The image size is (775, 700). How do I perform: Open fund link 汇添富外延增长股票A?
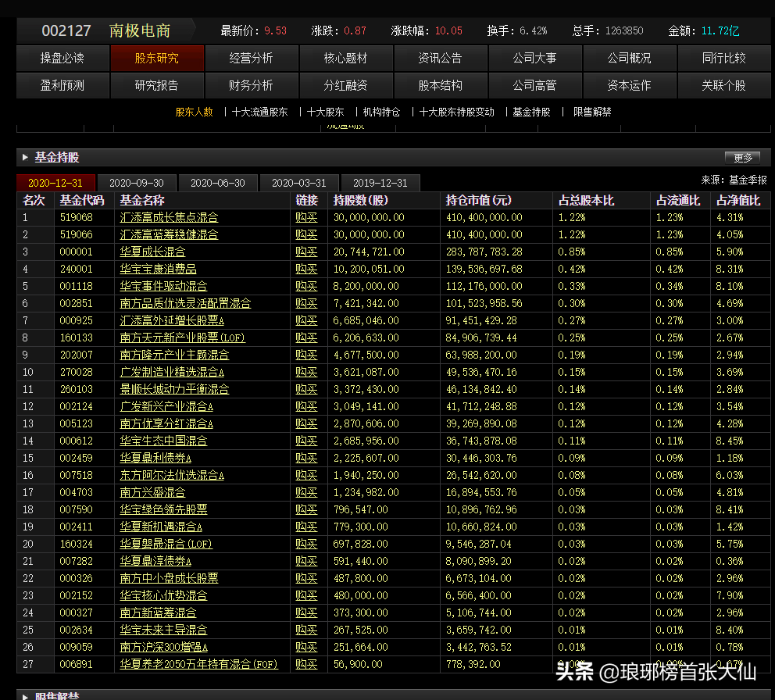(172, 321)
